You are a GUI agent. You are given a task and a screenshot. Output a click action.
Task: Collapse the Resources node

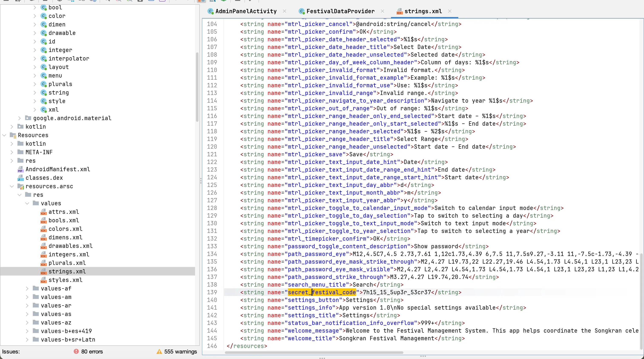tap(4, 135)
